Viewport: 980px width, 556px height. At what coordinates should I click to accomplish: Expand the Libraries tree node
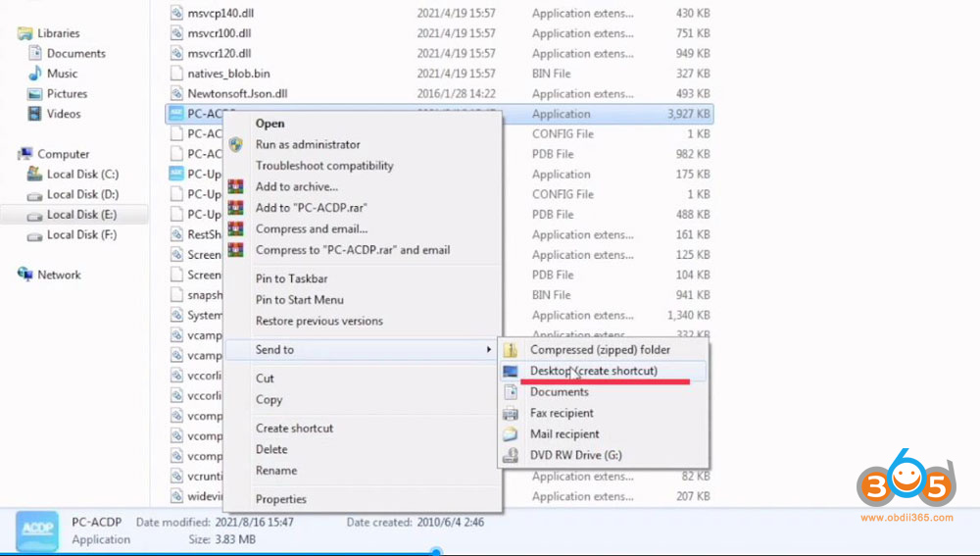[8, 33]
